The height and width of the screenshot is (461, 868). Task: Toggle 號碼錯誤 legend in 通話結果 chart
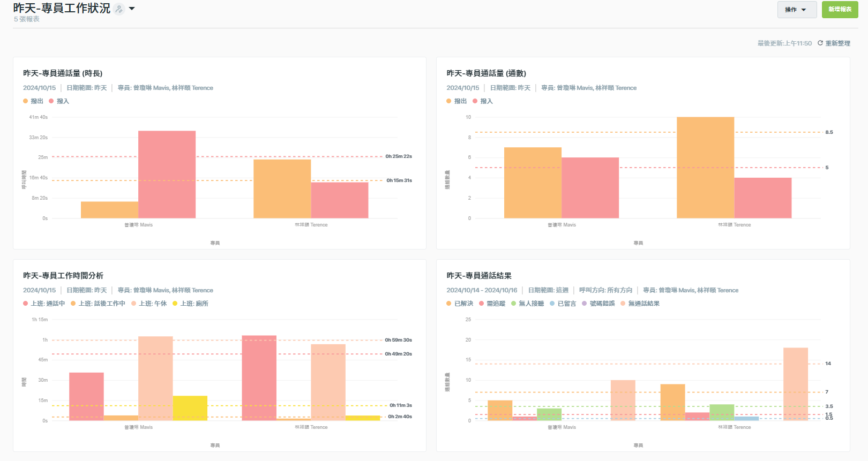point(598,304)
